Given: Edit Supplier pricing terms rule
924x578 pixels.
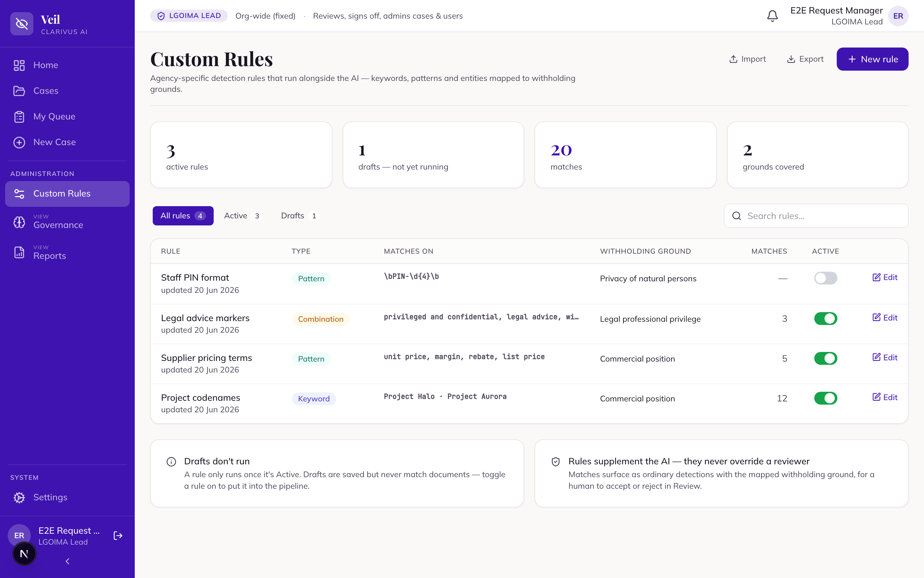Looking at the screenshot, I should pos(885,357).
